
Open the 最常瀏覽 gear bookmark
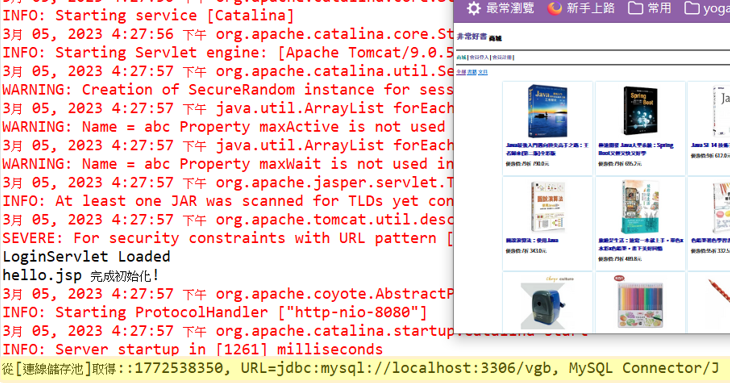(x=500, y=8)
